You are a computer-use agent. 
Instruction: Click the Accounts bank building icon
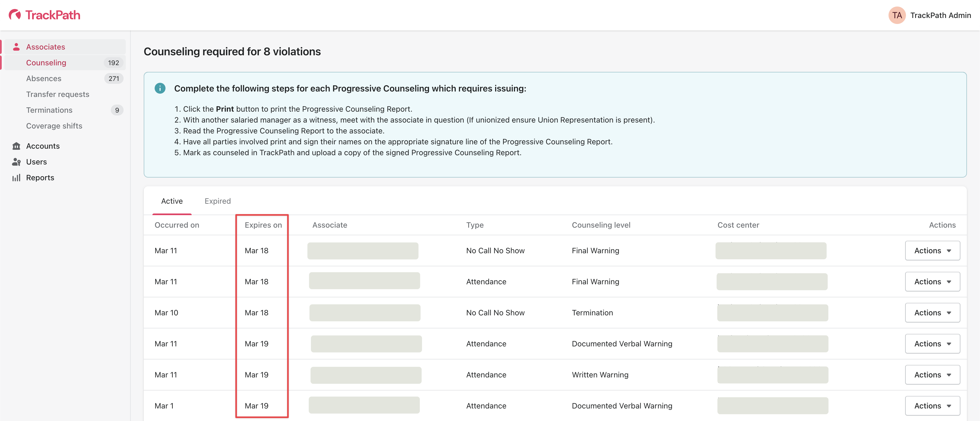coord(16,146)
